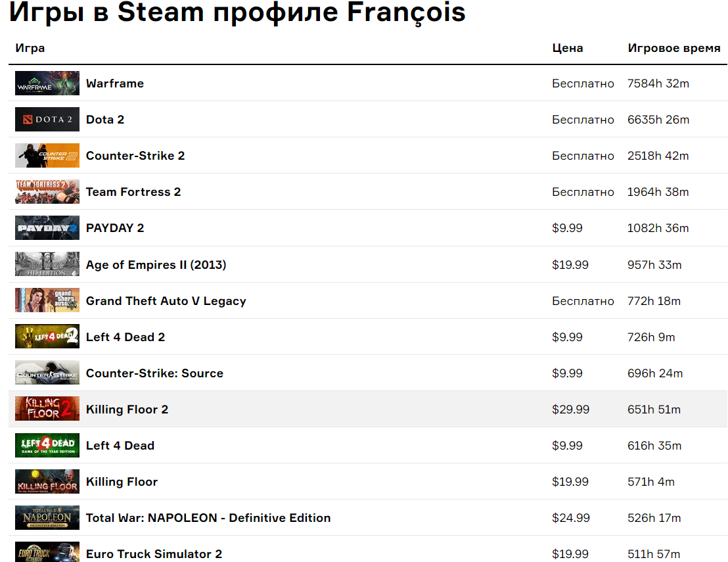The image size is (728, 562).
Task: Open the Killing Floor title link
Action: tap(122, 482)
